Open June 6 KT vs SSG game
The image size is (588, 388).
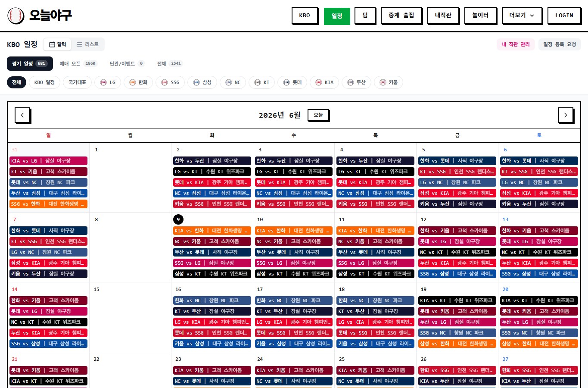pyautogui.click(x=539, y=172)
